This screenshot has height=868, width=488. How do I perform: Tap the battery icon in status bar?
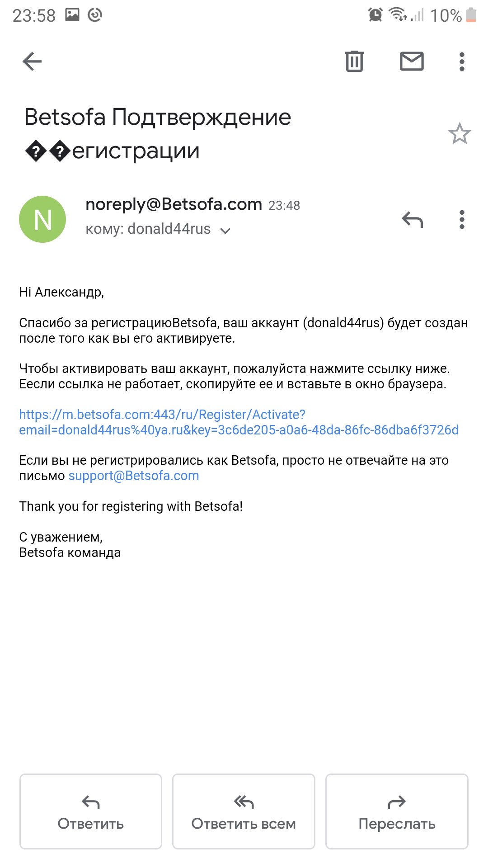[x=471, y=15]
